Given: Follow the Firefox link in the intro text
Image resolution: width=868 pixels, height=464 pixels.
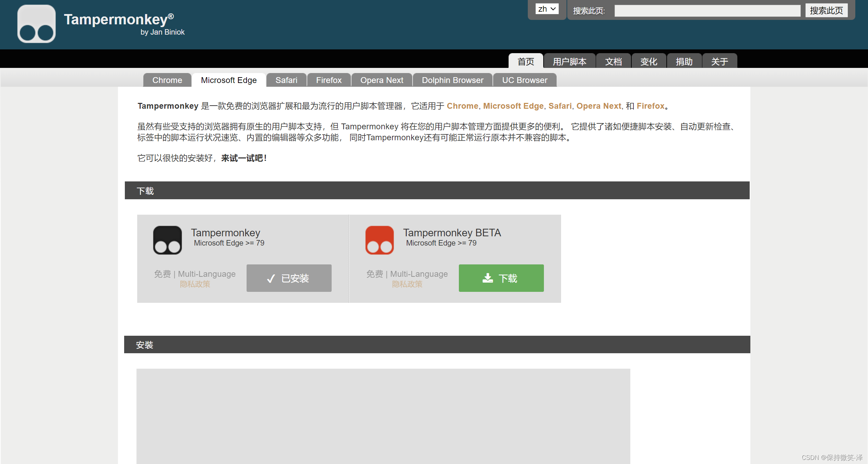Looking at the screenshot, I should [651, 106].
